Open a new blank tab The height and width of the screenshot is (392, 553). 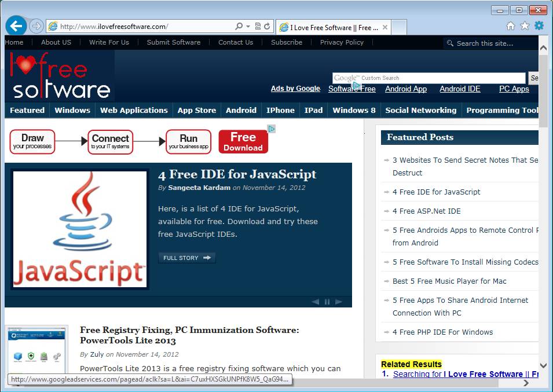399,27
